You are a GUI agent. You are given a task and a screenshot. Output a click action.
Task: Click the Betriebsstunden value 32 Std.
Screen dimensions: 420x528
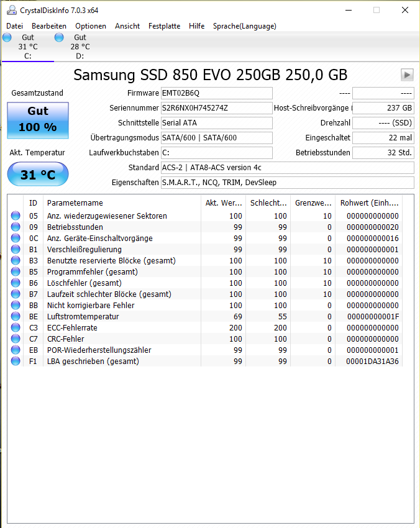tap(383, 152)
